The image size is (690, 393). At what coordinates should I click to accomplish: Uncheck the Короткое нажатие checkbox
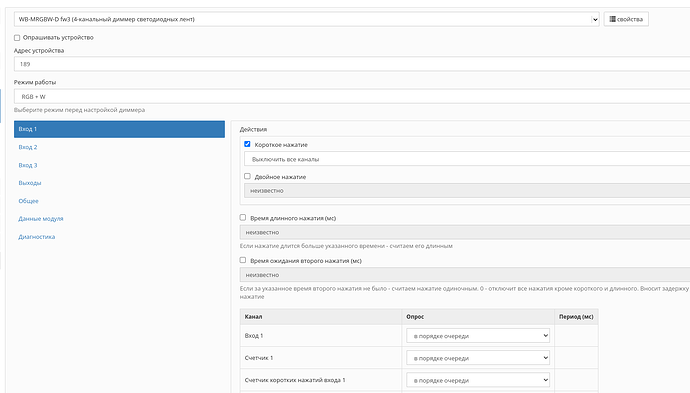(247, 144)
